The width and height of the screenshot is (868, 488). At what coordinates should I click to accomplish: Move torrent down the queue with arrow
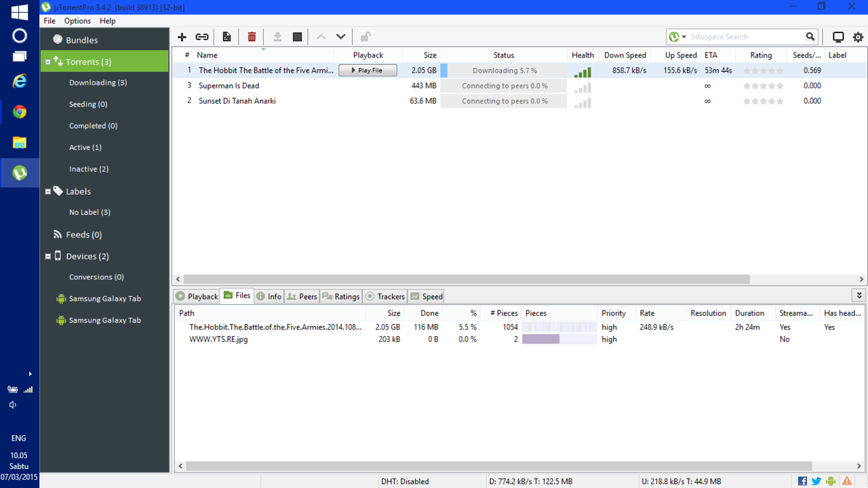pyautogui.click(x=341, y=37)
